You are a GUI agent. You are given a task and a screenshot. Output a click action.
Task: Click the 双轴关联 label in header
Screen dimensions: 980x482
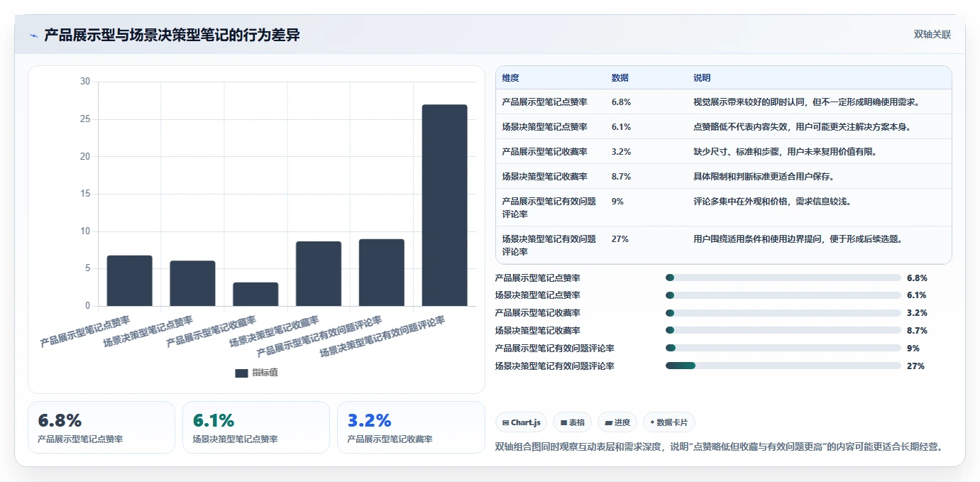click(932, 34)
